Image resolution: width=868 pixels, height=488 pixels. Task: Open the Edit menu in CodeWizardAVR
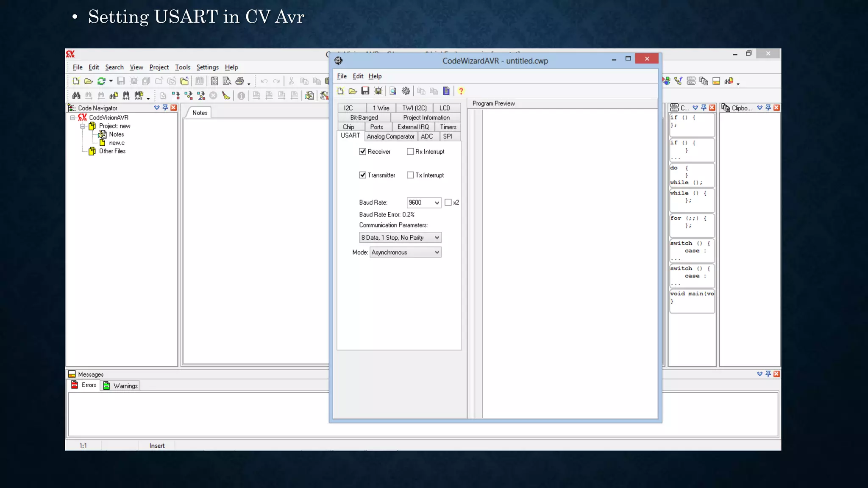tap(358, 76)
